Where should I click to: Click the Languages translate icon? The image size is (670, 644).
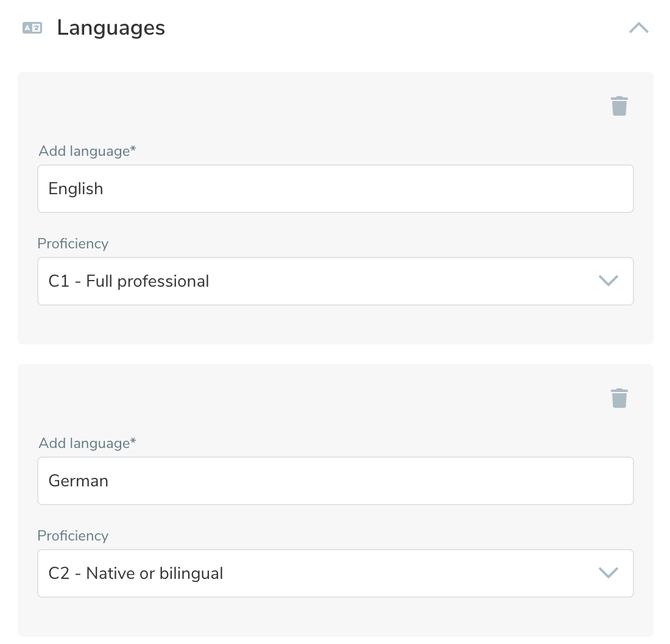[32, 28]
